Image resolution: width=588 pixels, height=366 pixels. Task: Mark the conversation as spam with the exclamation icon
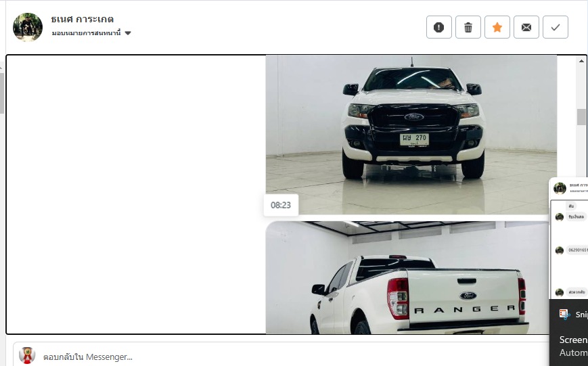[x=438, y=27]
